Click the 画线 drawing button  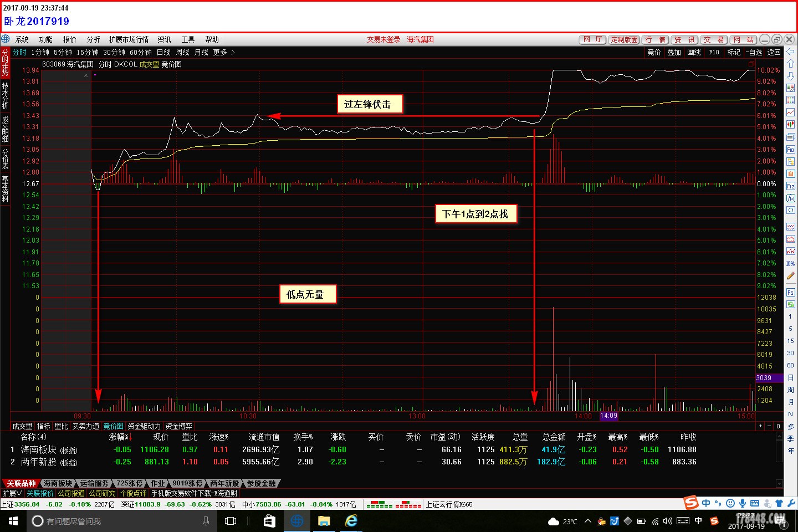coord(694,52)
